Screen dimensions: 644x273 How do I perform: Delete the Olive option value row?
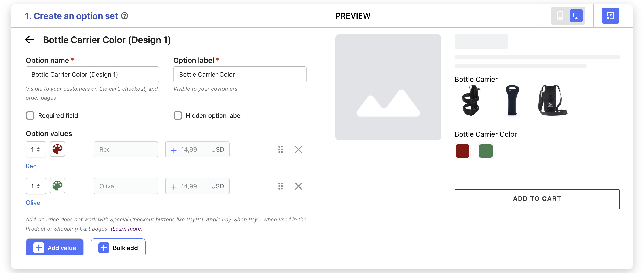298,186
